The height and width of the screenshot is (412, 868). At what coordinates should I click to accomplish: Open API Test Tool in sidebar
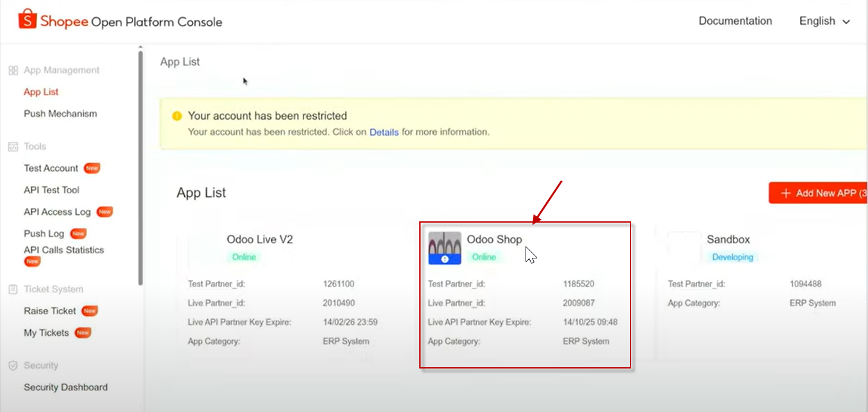52,190
